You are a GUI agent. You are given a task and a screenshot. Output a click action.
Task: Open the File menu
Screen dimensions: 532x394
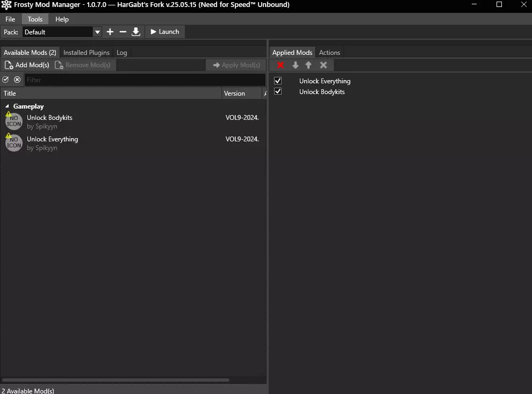[10, 19]
